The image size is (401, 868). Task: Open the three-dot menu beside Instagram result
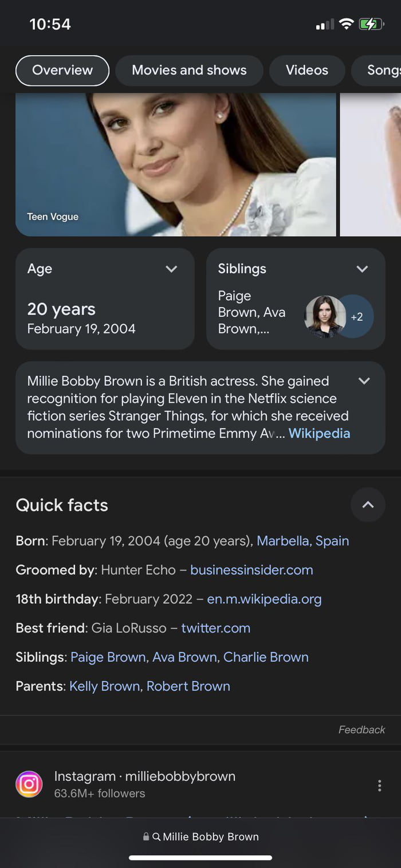click(x=380, y=785)
